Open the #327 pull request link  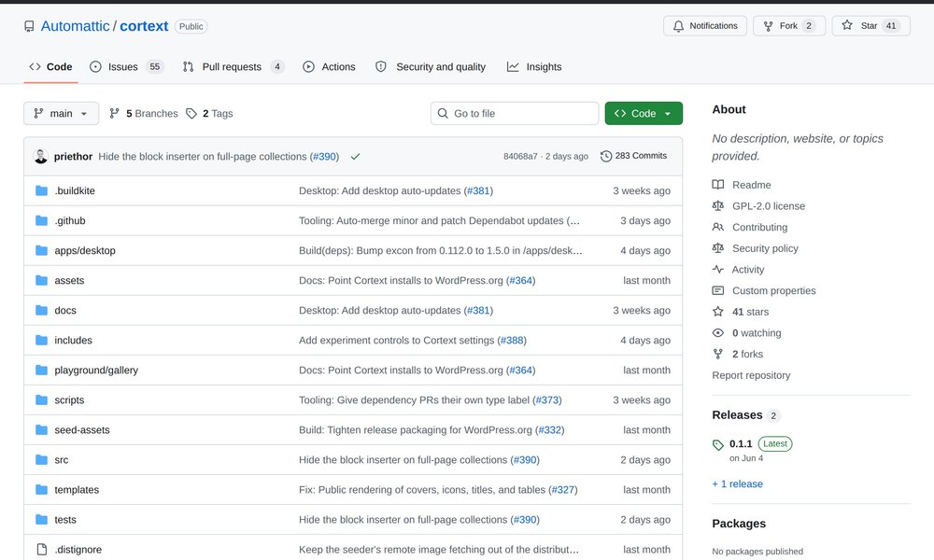(563, 490)
